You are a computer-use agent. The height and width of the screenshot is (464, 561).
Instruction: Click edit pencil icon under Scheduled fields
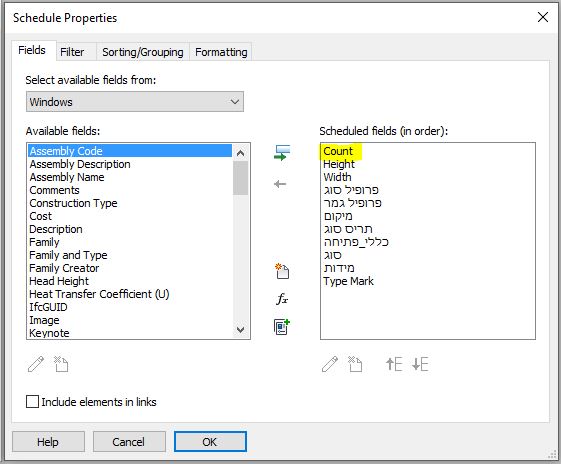click(x=330, y=364)
